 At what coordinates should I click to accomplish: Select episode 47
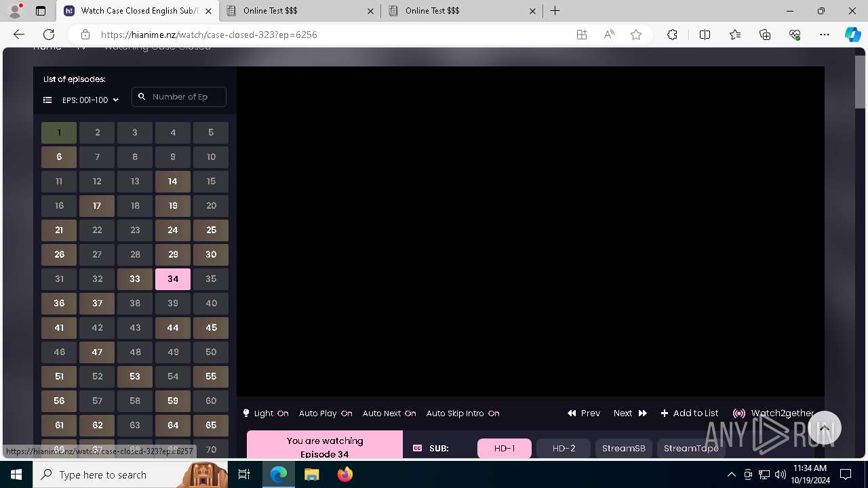97,352
